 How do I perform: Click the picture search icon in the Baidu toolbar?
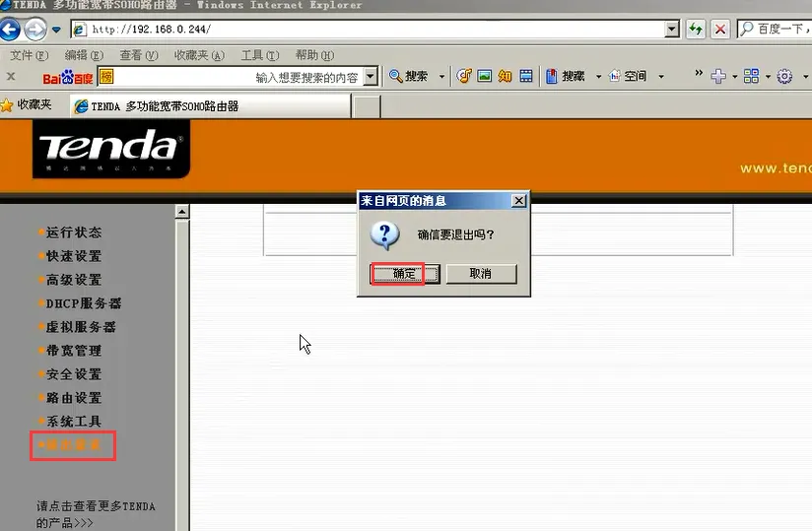click(484, 76)
